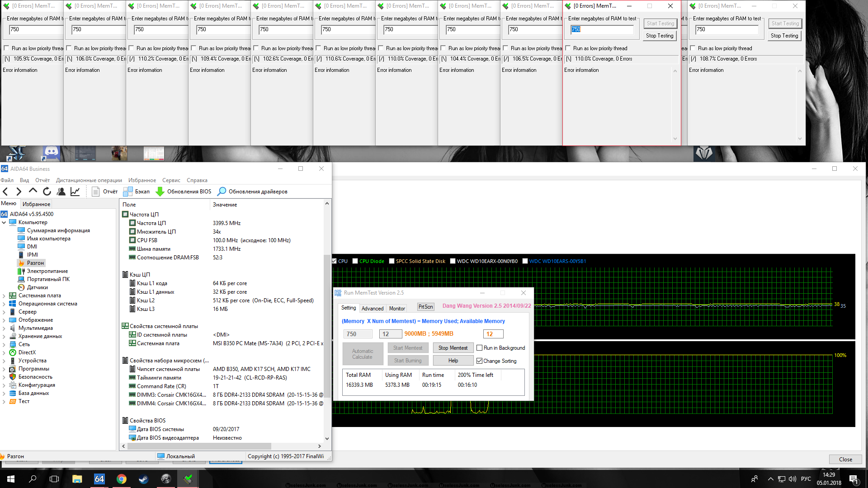Uncheck the Change Sorting checkbox
Viewport: 868px width, 488px height.
(x=480, y=361)
